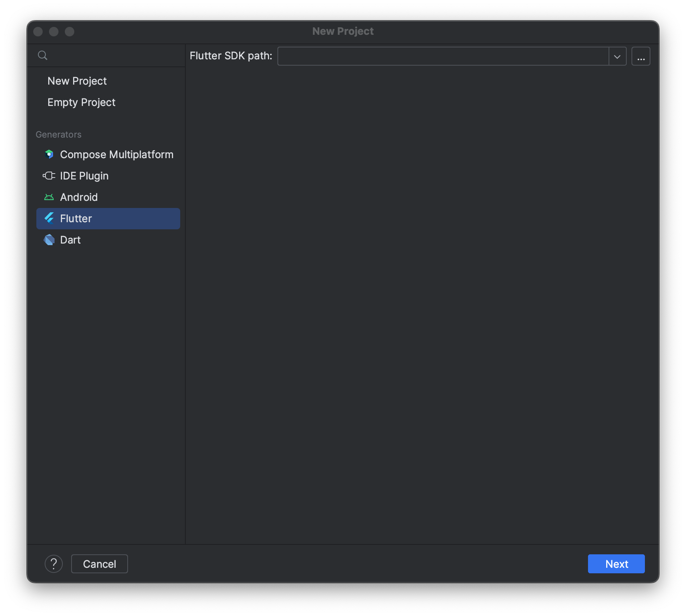Viewport: 686px width, 616px height.
Task: Click the IDE Plugin plug icon
Action: tap(49, 176)
